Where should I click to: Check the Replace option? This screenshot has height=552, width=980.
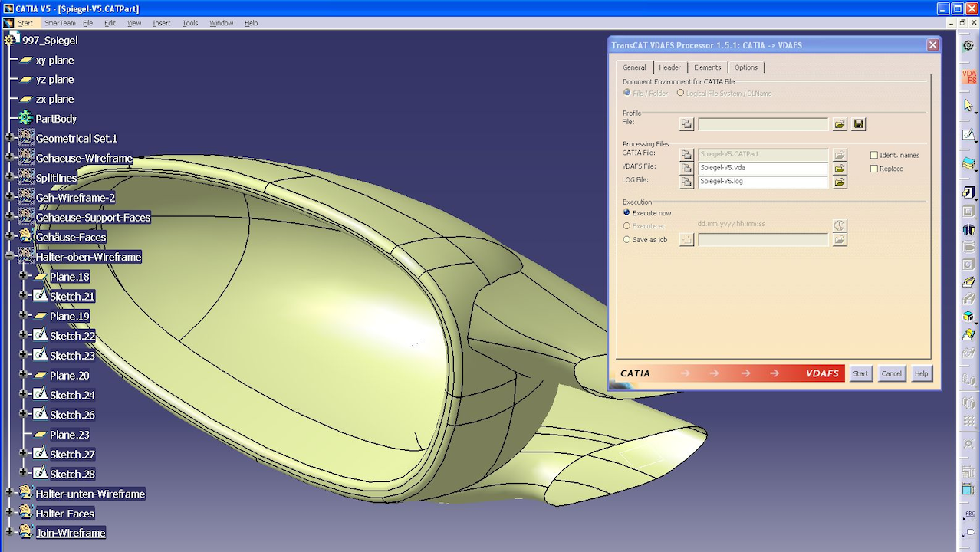[x=873, y=169]
